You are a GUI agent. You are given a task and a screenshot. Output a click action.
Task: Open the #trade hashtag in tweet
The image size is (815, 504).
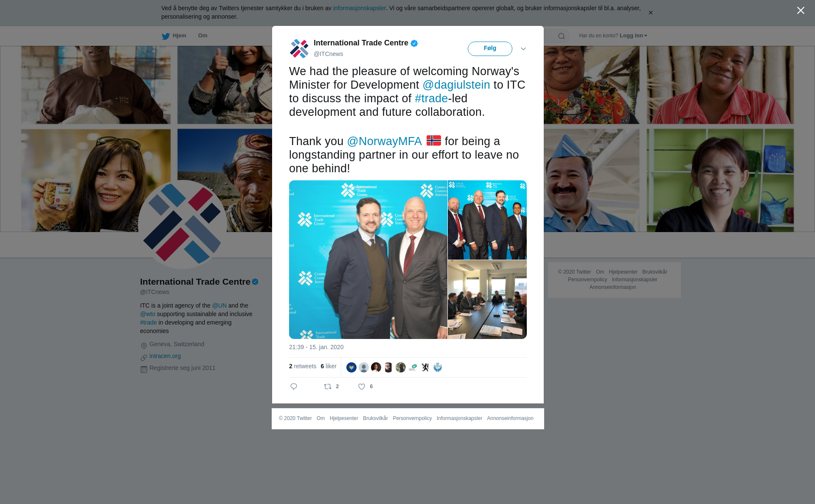(x=431, y=98)
